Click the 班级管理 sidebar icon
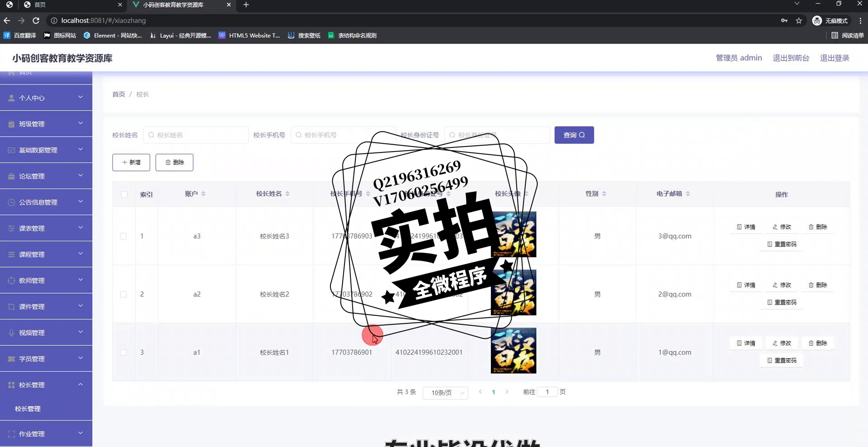The image size is (868, 447). tap(11, 124)
